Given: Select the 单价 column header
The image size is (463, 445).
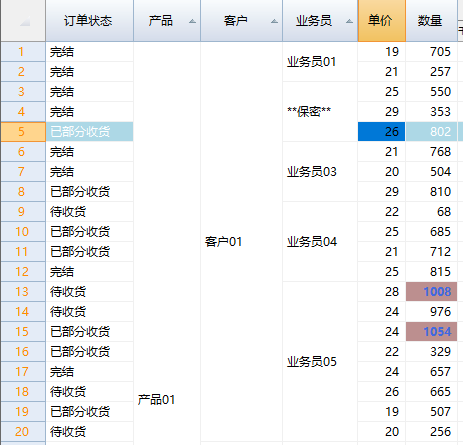Looking at the screenshot, I should click(382, 21).
